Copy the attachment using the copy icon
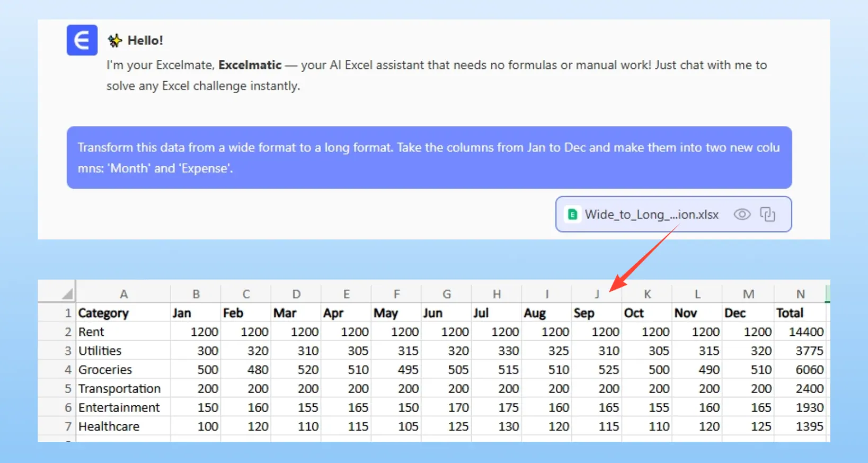 [767, 215]
